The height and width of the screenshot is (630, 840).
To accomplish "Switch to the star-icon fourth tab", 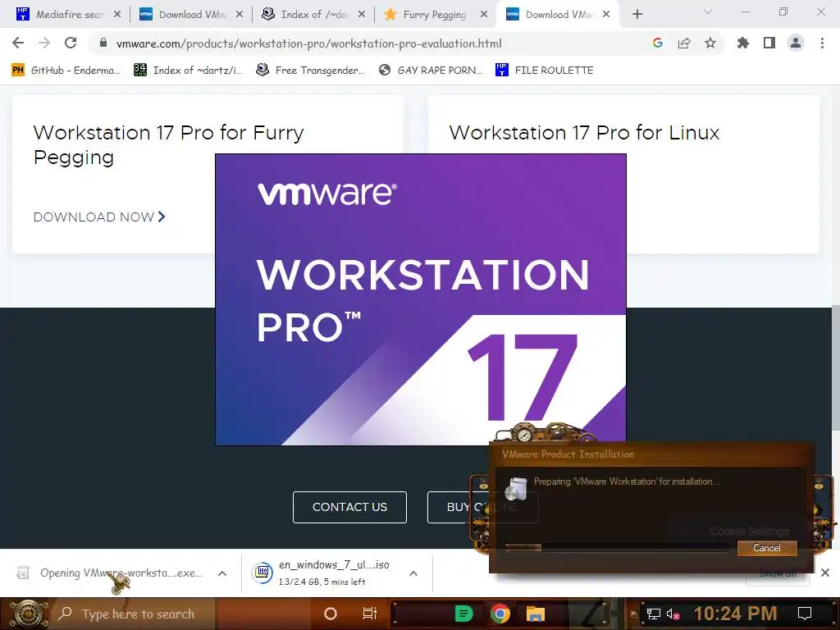I will [x=435, y=15].
